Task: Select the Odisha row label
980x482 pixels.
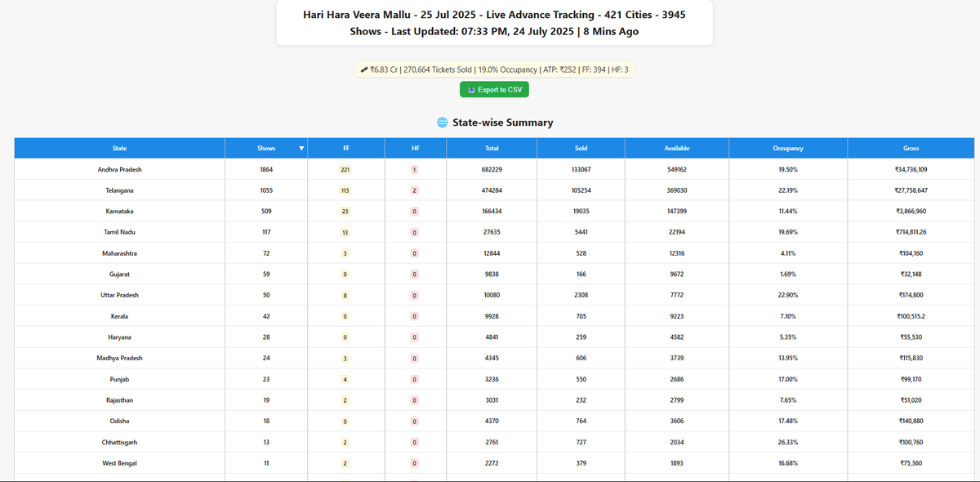Action: (x=120, y=421)
